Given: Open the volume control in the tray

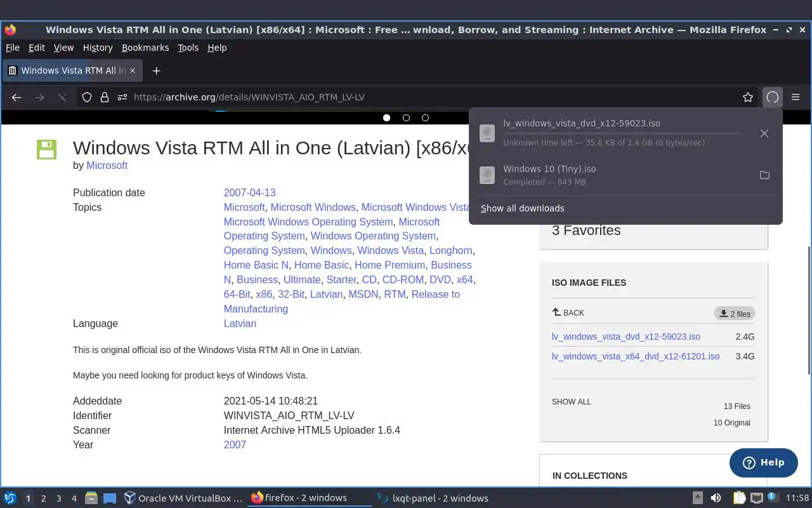Looking at the screenshot, I should 716,498.
